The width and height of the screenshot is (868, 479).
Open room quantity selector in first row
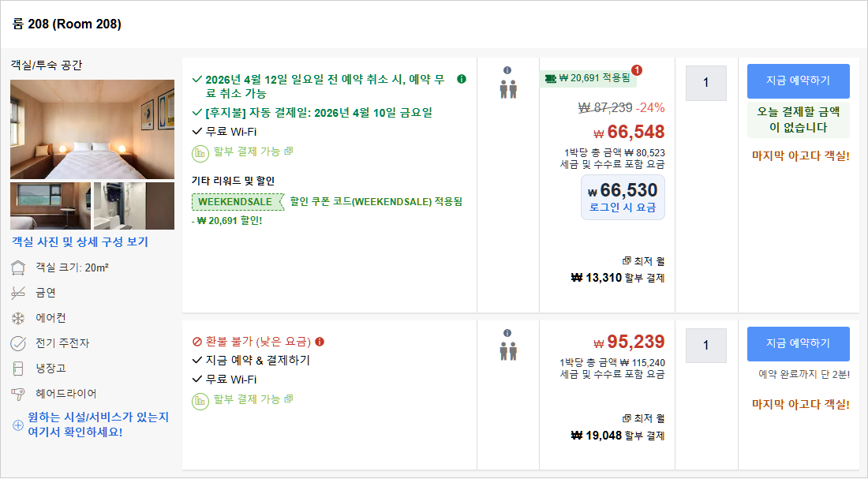(x=705, y=83)
